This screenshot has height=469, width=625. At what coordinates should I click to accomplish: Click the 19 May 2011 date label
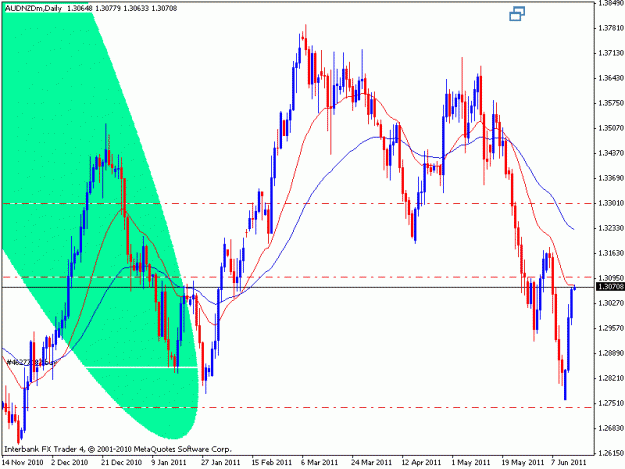[x=523, y=462]
